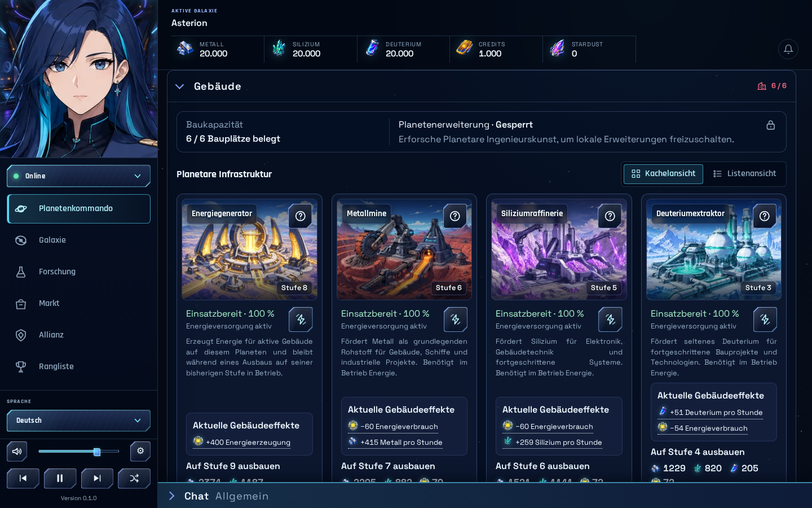
Task: Click the Deuteriumextraktor building image
Action: 714,249
